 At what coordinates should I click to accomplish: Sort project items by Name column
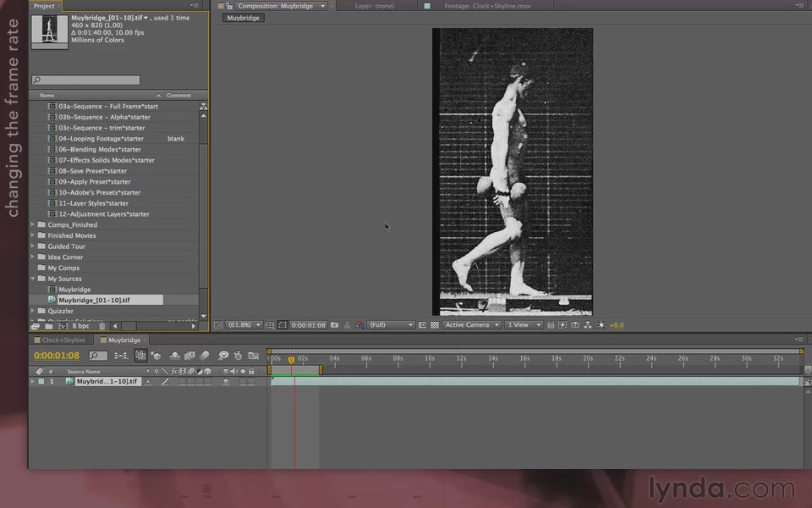click(x=47, y=96)
